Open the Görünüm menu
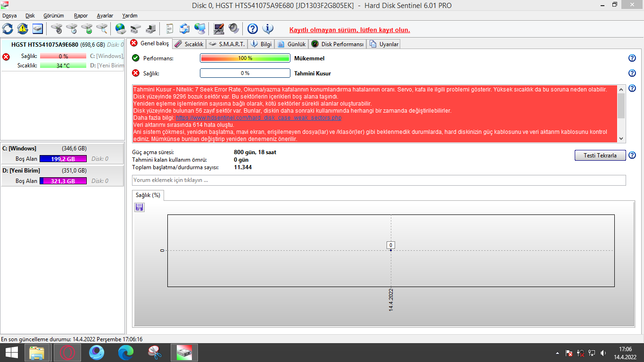 (x=54, y=16)
